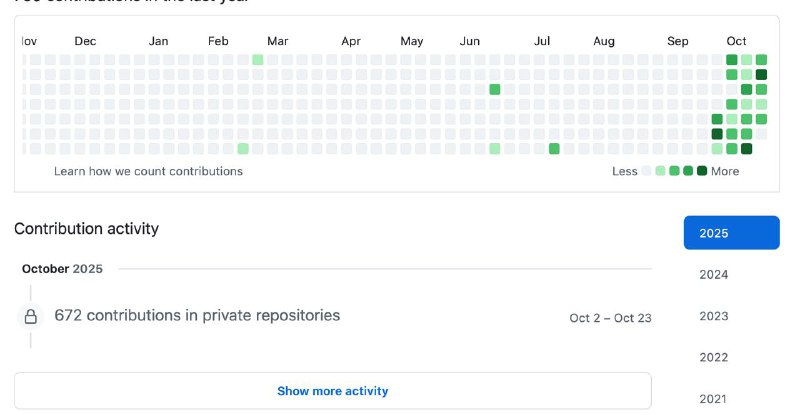The image size is (800, 415).
Task: Click the light green bottom-row cell in June
Action: pyautogui.click(x=494, y=149)
